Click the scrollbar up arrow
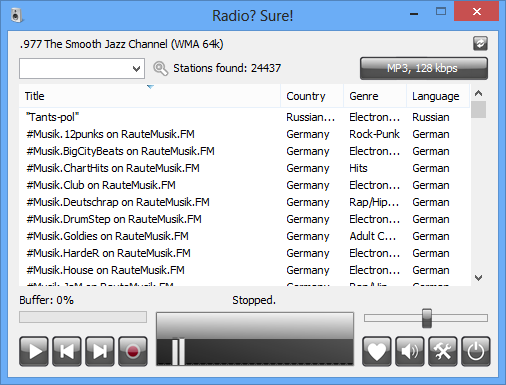 (478, 93)
